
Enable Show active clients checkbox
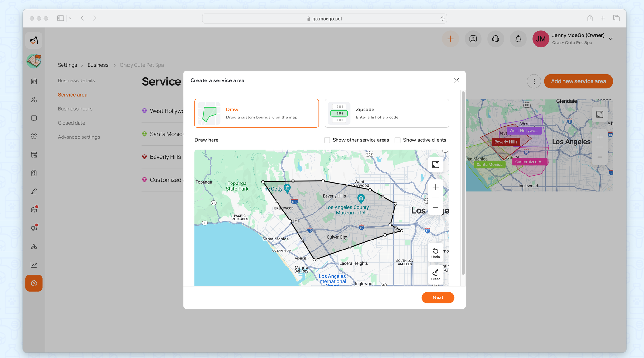pos(398,140)
